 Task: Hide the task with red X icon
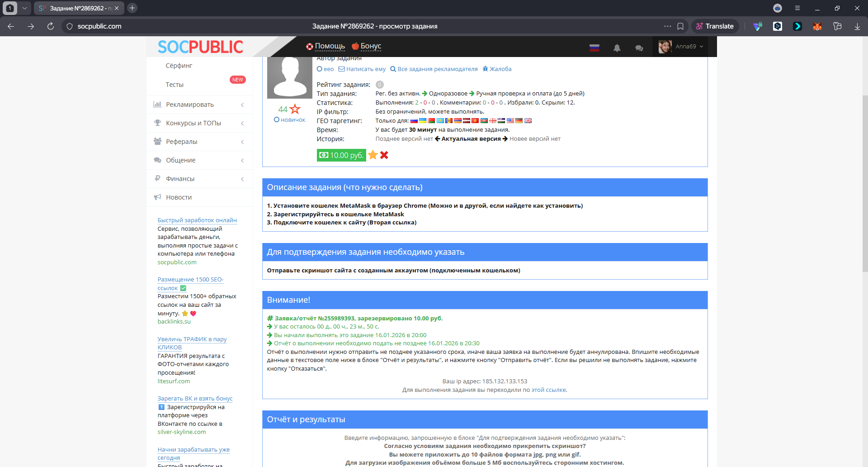pyautogui.click(x=384, y=155)
